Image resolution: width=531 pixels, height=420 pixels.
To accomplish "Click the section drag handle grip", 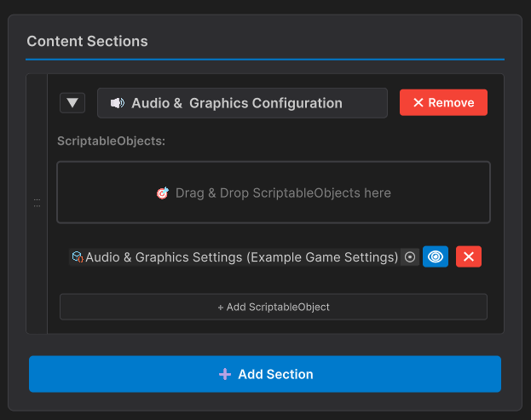I will [37, 203].
